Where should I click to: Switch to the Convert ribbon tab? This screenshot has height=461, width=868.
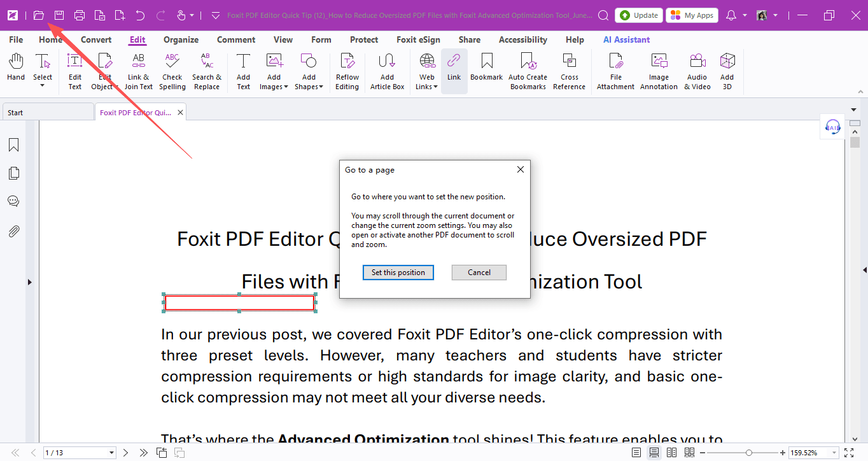96,39
